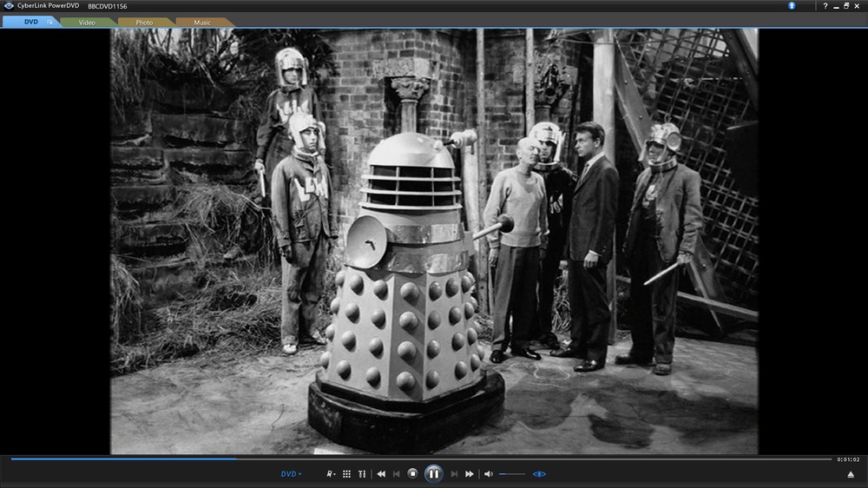Expand the DVD source dropdown

[291, 474]
